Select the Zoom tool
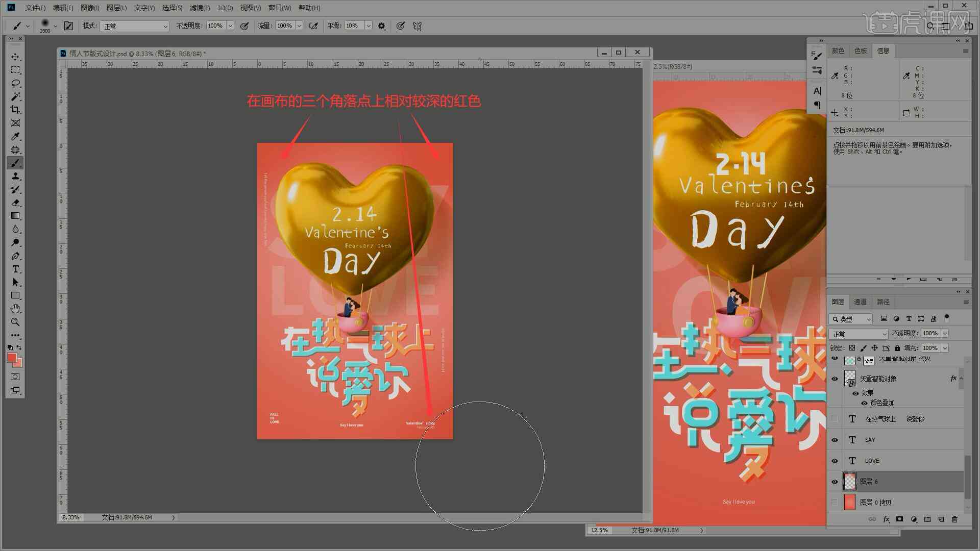980x551 pixels. click(x=15, y=322)
